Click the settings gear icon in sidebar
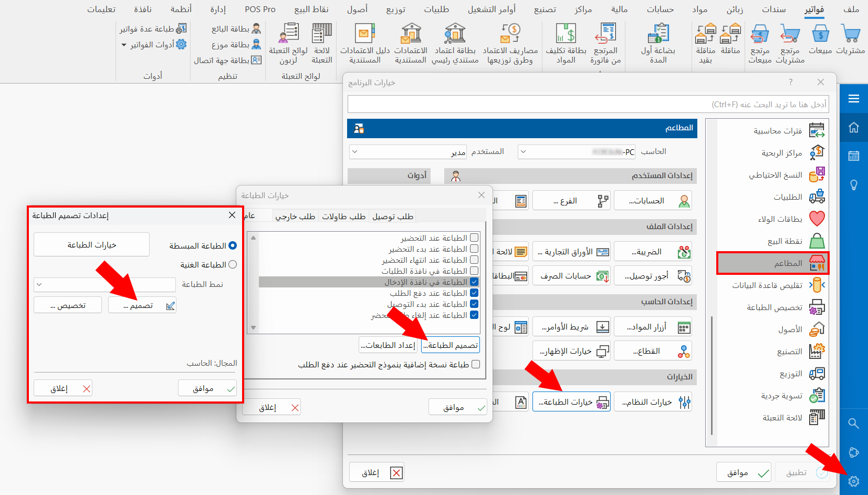The image size is (868, 495). (x=854, y=481)
